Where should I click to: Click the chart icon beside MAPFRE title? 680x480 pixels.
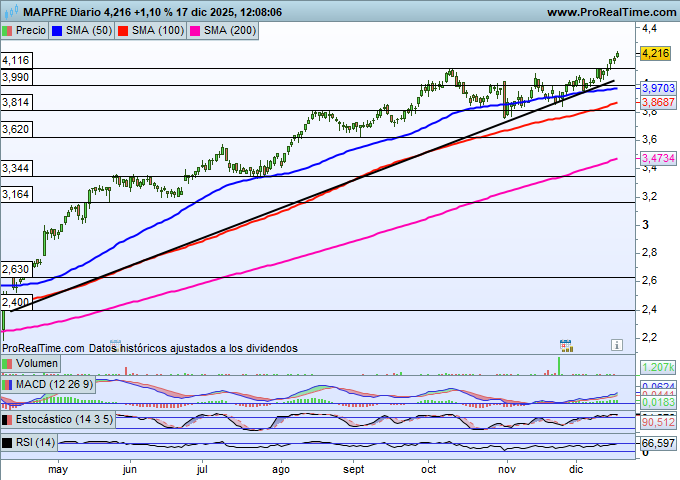pyautogui.click(x=10, y=12)
